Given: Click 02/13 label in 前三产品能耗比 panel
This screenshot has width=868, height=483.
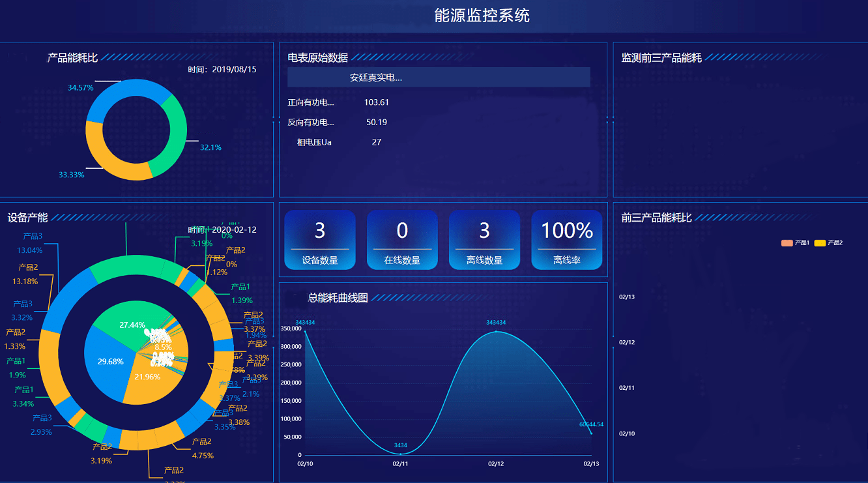Looking at the screenshot, I should (626, 297).
